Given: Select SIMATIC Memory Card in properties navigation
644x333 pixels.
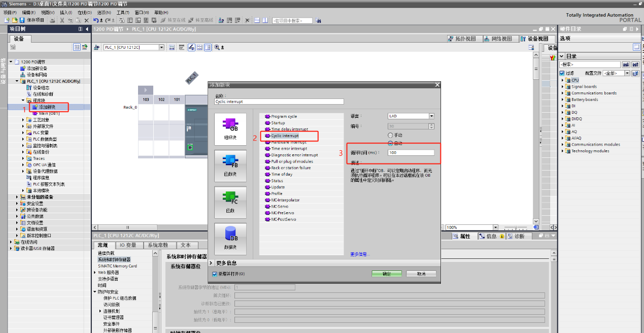Looking at the screenshot, I should [117, 266].
